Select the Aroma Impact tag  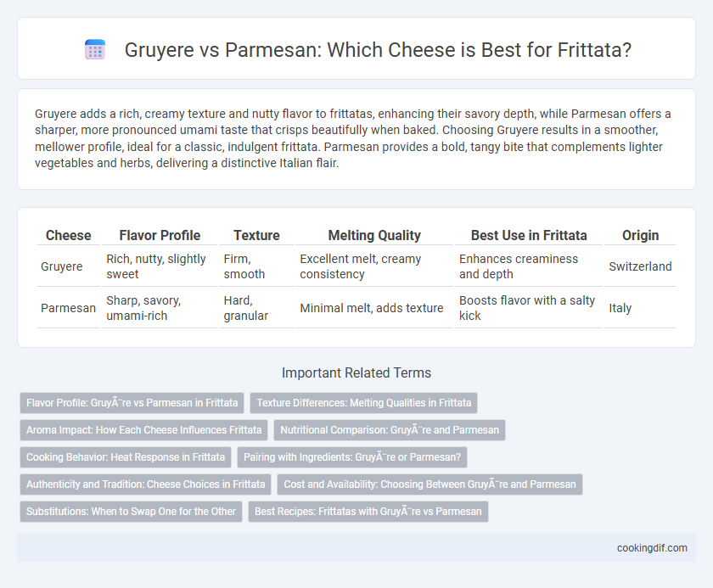(x=143, y=430)
